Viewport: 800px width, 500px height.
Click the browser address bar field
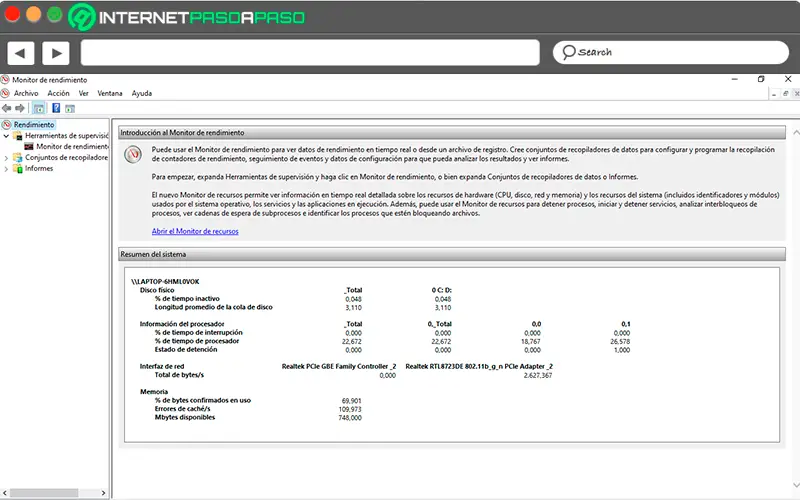(x=310, y=53)
